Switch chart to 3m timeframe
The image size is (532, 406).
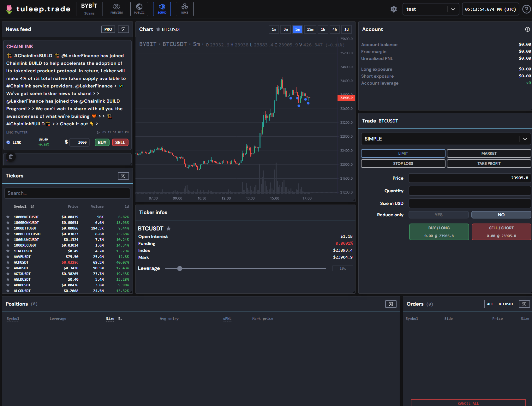click(286, 29)
